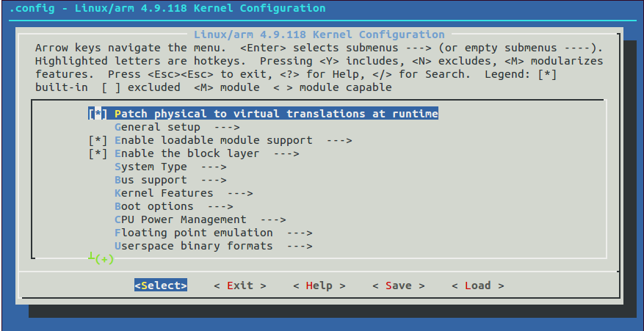Click the .config title bar text
The height and width of the screenshot is (331, 644).
click(167, 8)
